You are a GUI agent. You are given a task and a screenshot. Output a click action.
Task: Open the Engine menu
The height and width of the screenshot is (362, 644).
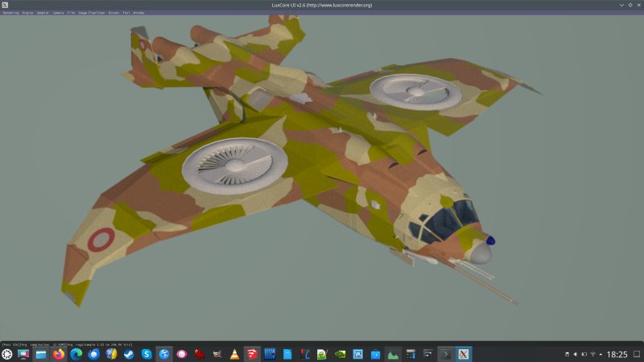pos(28,13)
